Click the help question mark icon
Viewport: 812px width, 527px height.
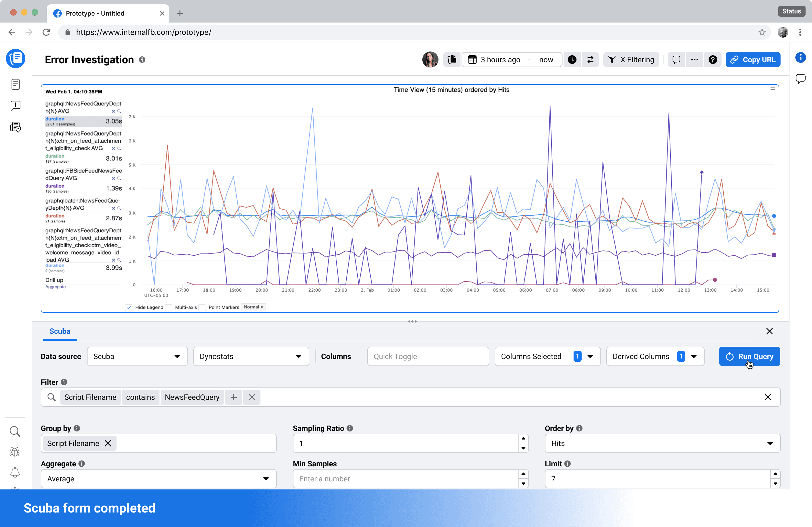click(713, 60)
